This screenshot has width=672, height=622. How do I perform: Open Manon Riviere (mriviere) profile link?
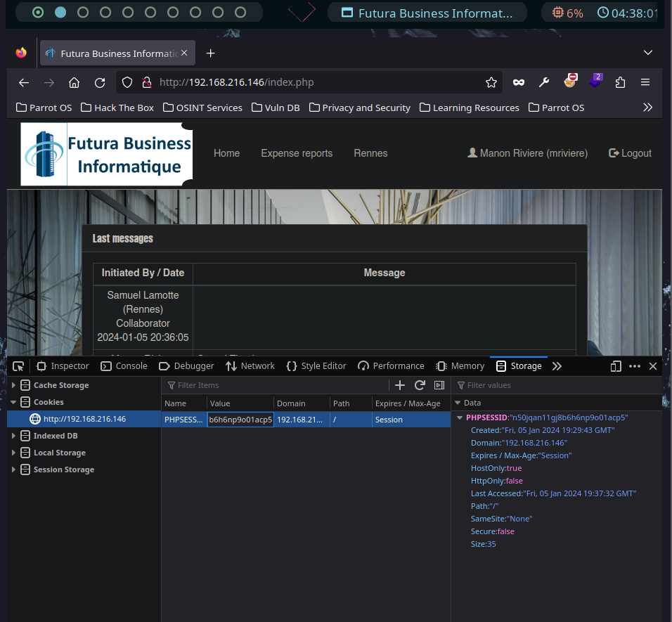click(528, 153)
